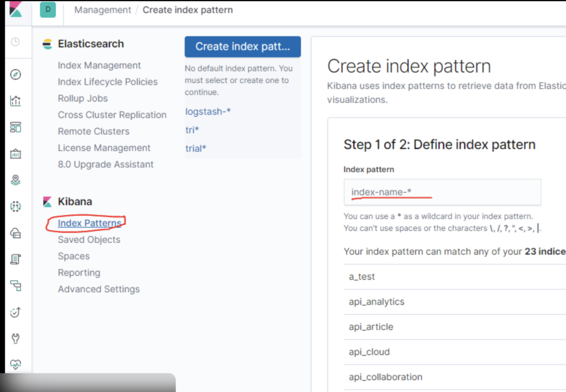Open the recently viewed clock icon
The height and width of the screenshot is (392, 566).
pos(15,42)
